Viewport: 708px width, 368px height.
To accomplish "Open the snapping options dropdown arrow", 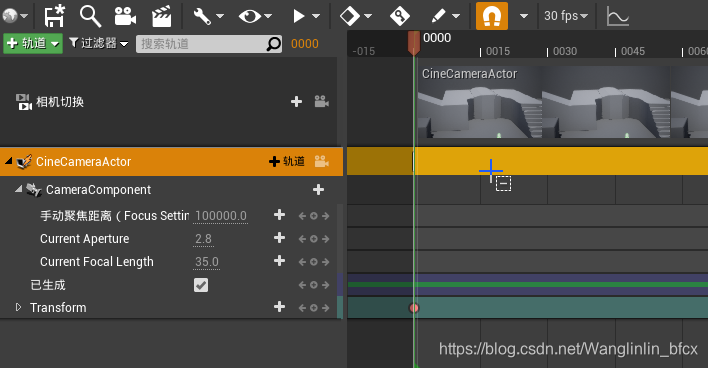I will point(524,16).
